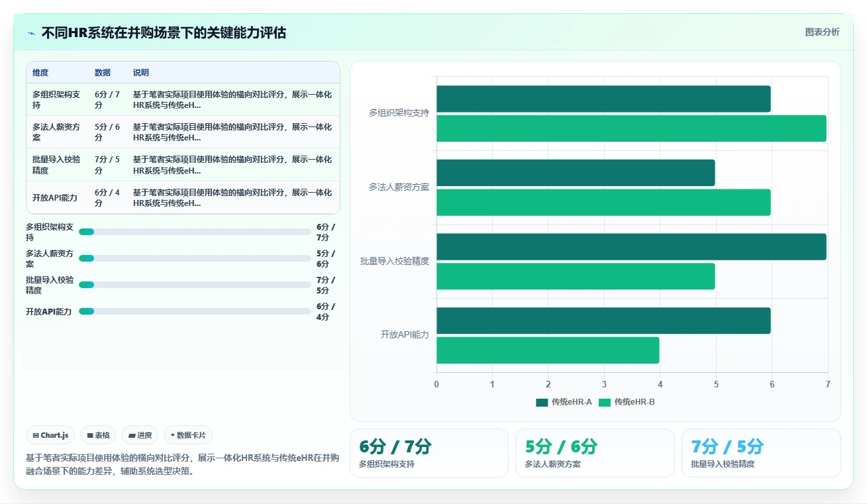Click the 多组织架构支持 progress bar
867x504 pixels.
[x=195, y=232]
